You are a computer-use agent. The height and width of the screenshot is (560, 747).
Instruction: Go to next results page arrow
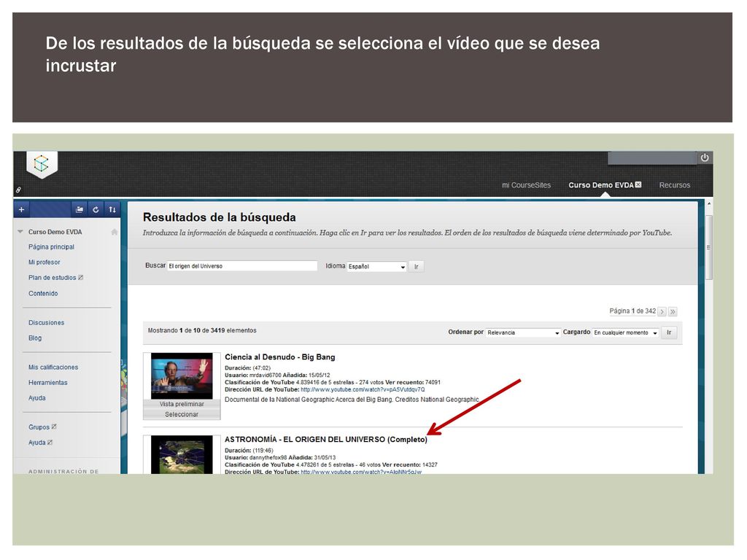(662, 311)
